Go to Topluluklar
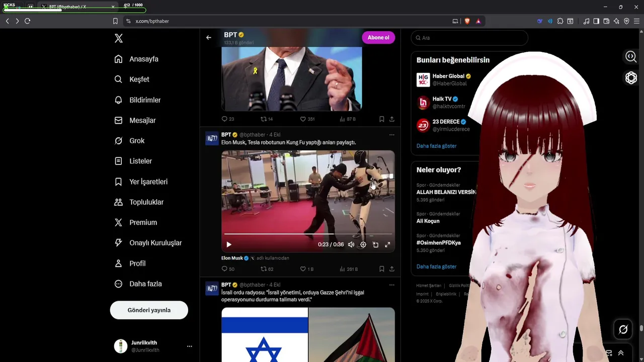This screenshot has width=644, height=362. coord(139,202)
